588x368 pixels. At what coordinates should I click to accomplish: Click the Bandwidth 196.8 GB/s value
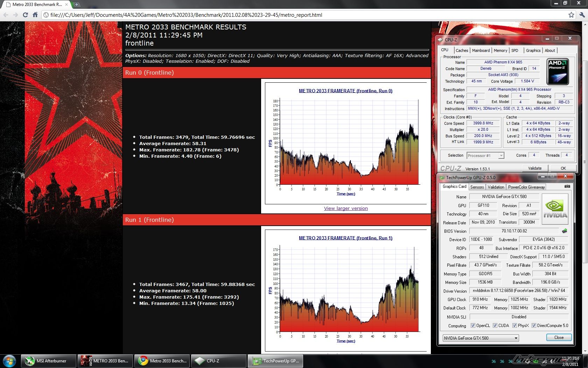pyautogui.click(x=550, y=282)
